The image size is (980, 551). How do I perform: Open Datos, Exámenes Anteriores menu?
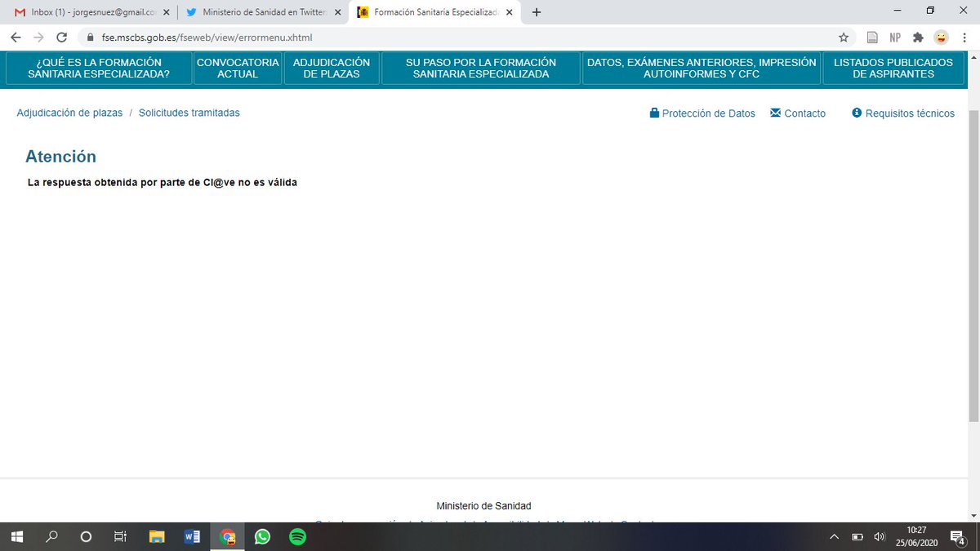point(702,68)
